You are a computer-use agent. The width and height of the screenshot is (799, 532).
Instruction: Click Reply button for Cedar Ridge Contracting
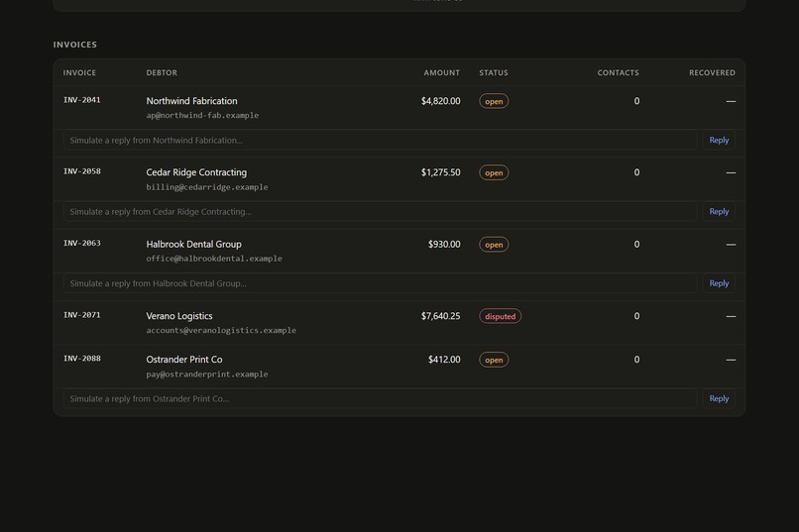(x=719, y=211)
